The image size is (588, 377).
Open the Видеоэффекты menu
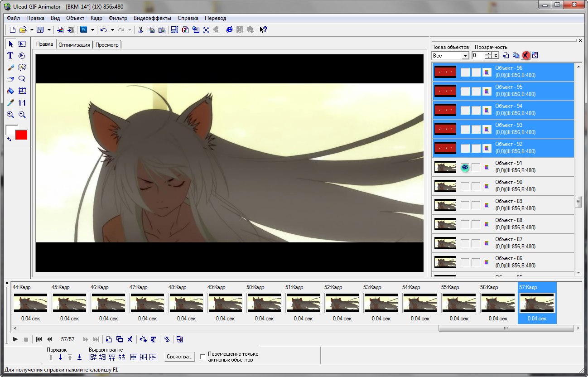click(x=152, y=18)
